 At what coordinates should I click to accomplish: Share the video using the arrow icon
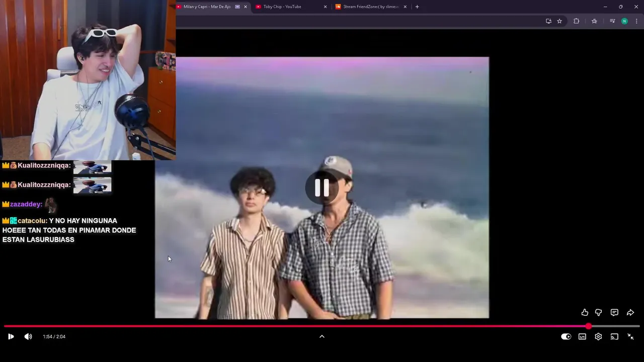point(630,312)
